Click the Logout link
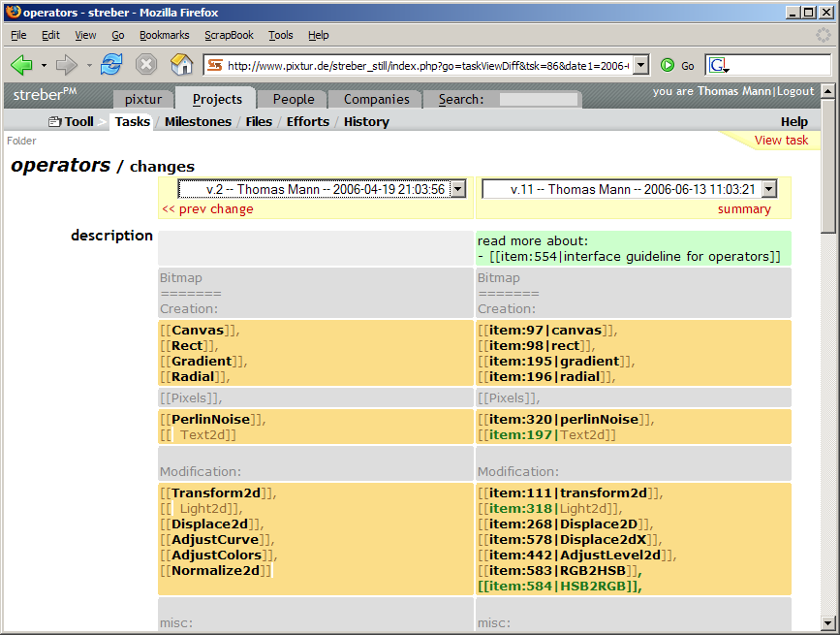The height and width of the screenshot is (635, 840). (x=795, y=91)
